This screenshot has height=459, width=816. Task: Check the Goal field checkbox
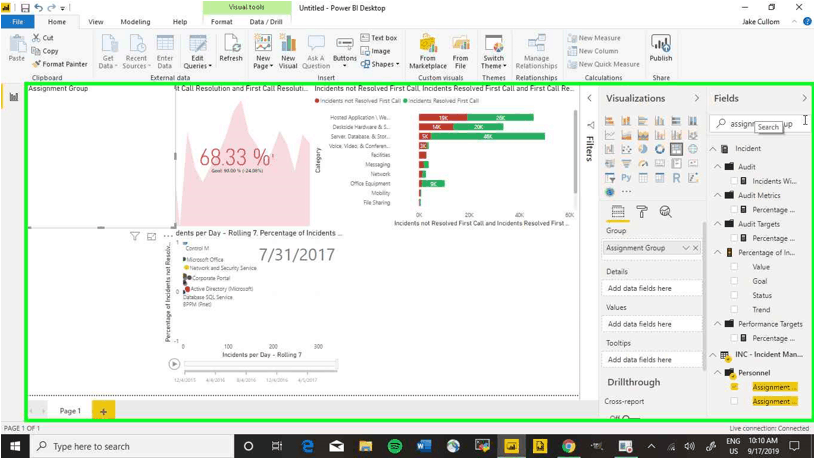[734, 281]
